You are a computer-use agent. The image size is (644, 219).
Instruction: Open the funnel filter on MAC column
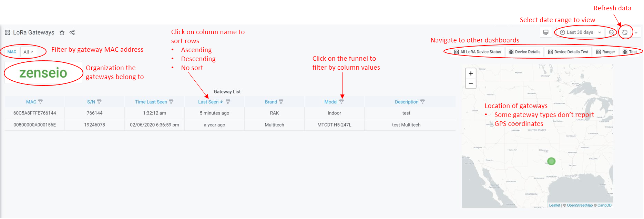point(40,102)
